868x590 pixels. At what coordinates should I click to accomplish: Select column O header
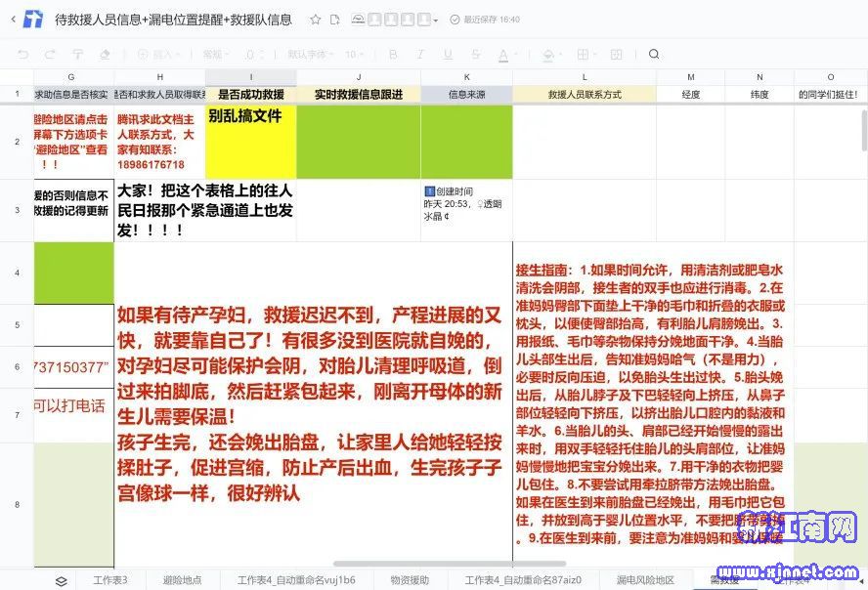[830, 77]
